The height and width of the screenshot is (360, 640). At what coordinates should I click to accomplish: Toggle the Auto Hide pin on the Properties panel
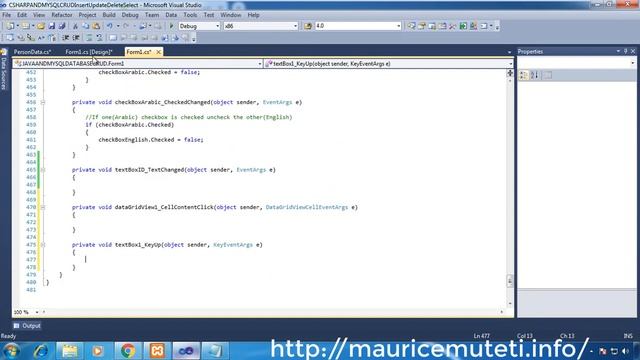point(625,51)
